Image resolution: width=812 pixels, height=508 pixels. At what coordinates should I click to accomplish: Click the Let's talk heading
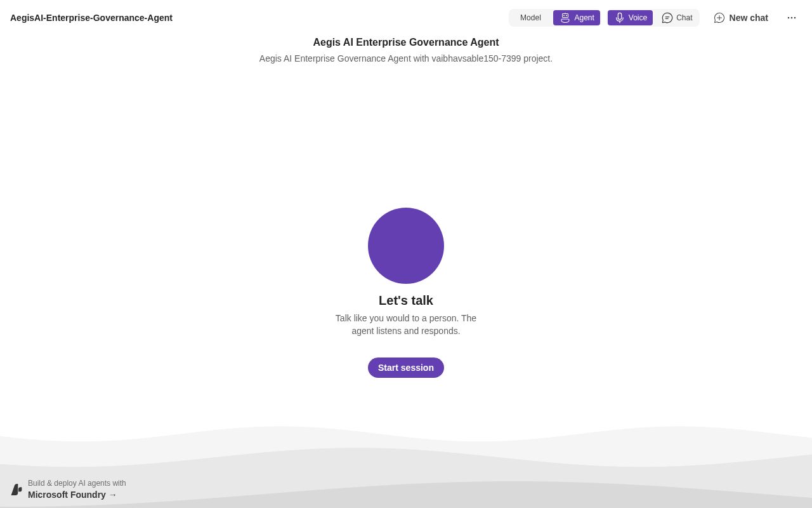pyautogui.click(x=406, y=300)
